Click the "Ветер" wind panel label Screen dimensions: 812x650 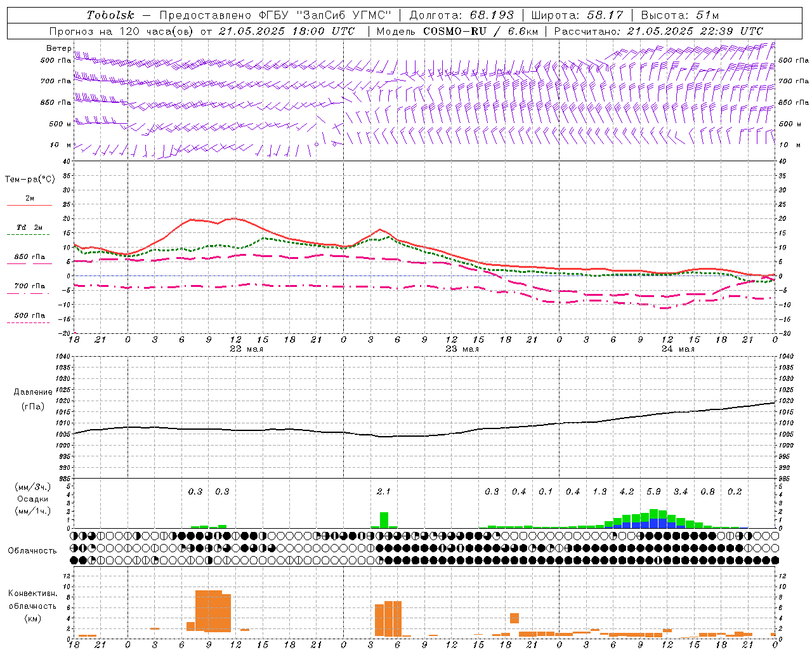pyautogui.click(x=58, y=48)
